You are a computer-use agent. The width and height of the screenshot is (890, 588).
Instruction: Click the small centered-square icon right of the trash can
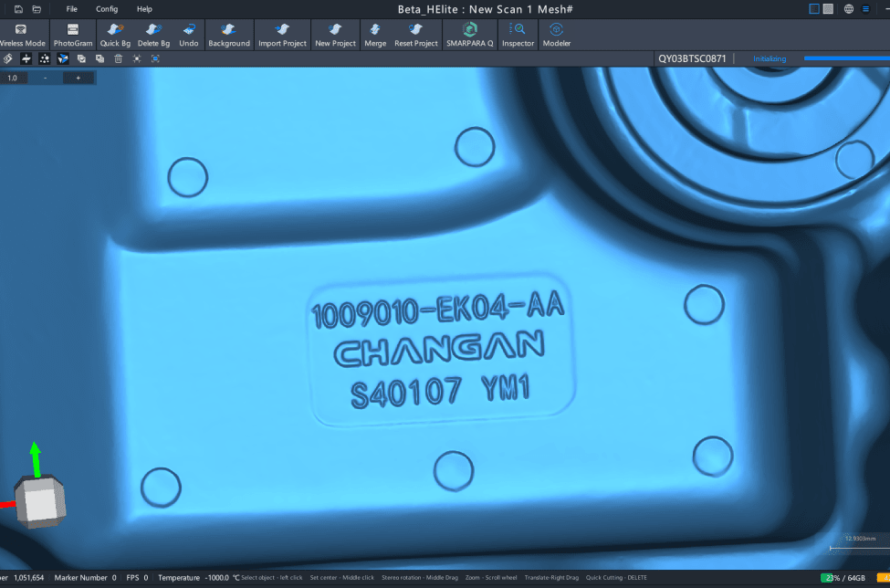click(x=137, y=58)
